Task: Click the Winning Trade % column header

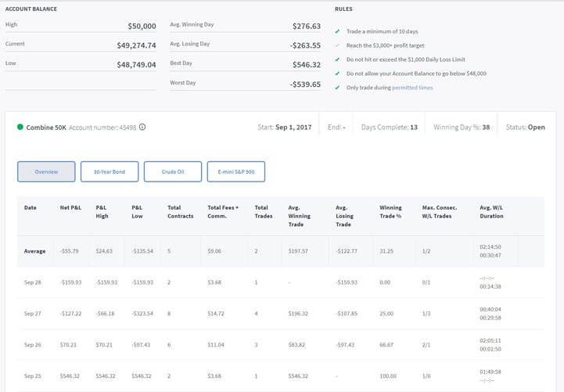Action: click(390, 211)
